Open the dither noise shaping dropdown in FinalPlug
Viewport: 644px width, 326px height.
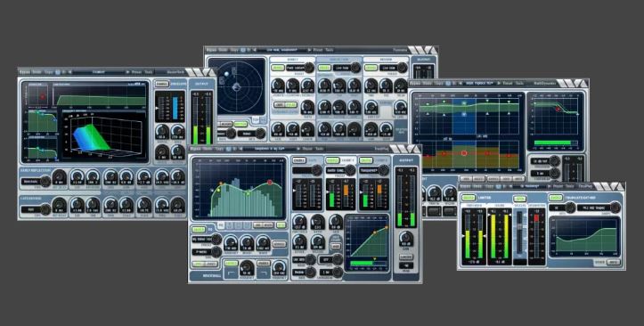594,208
